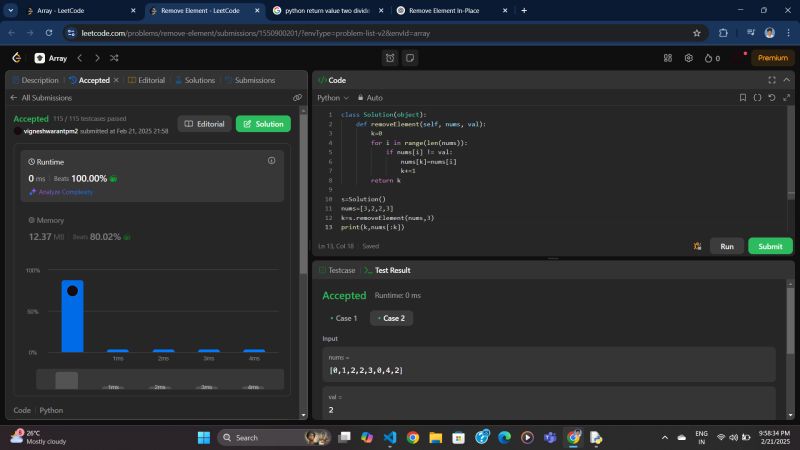Pick a random problem with shuffle icon
This screenshot has width=800, height=450.
point(114,58)
